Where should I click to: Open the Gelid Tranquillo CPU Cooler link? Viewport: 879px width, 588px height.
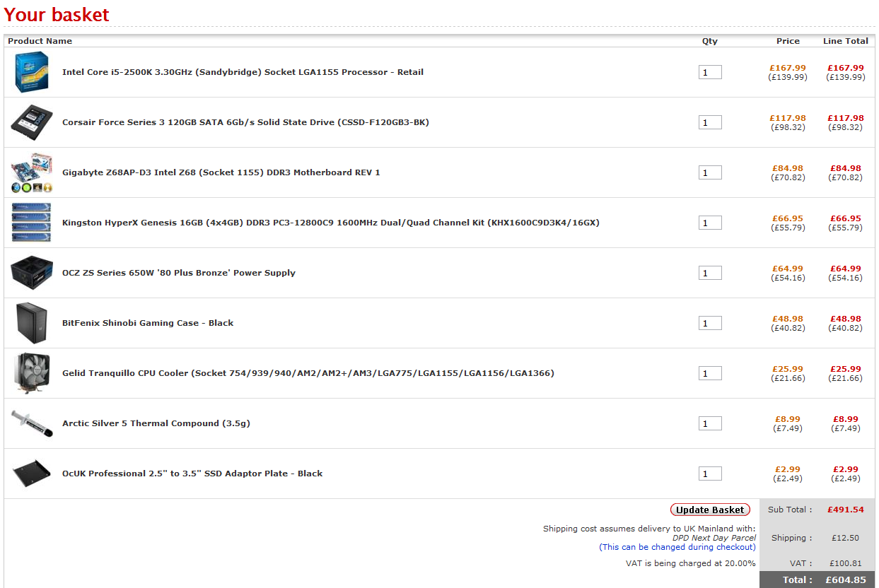pyautogui.click(x=308, y=373)
